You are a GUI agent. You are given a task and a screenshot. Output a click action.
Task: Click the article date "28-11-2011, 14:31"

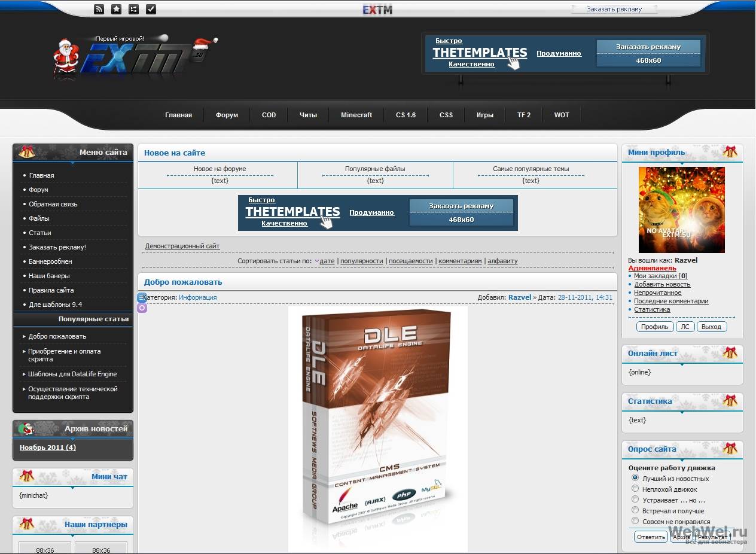coord(585,297)
